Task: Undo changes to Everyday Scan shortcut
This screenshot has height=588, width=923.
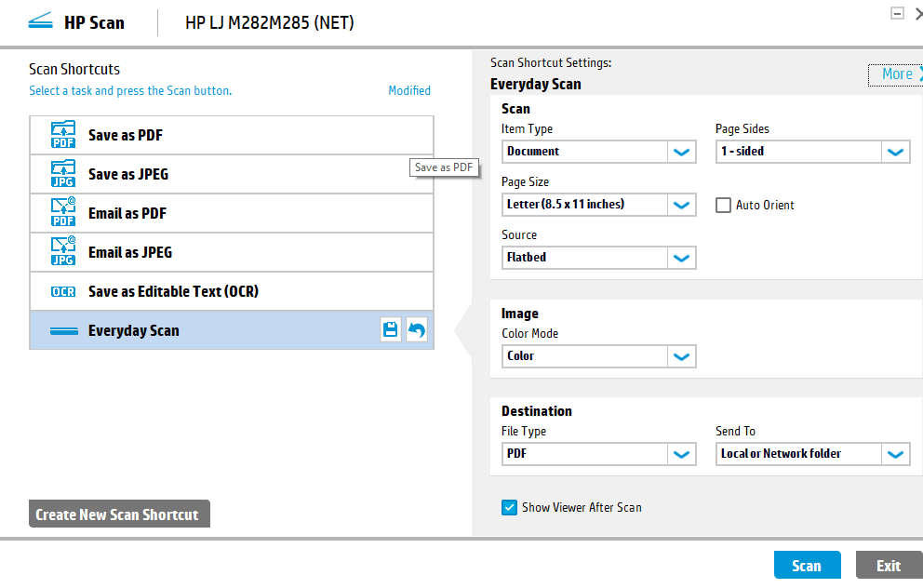Action: point(415,329)
